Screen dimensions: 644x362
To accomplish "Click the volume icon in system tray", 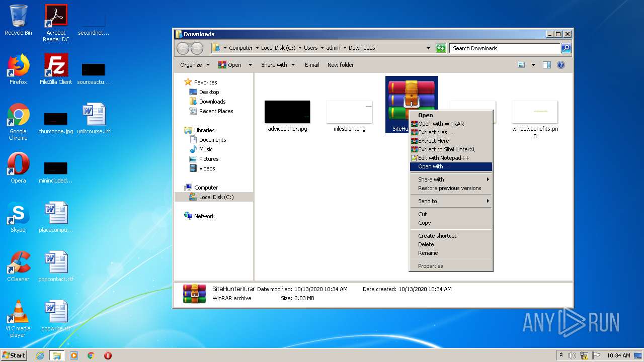I will (x=572, y=355).
